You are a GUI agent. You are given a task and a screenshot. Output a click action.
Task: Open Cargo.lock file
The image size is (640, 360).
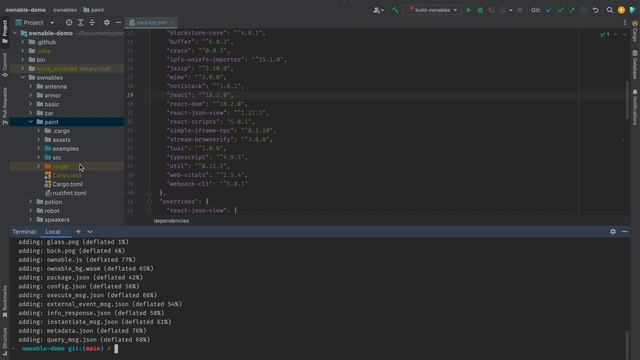pos(67,176)
